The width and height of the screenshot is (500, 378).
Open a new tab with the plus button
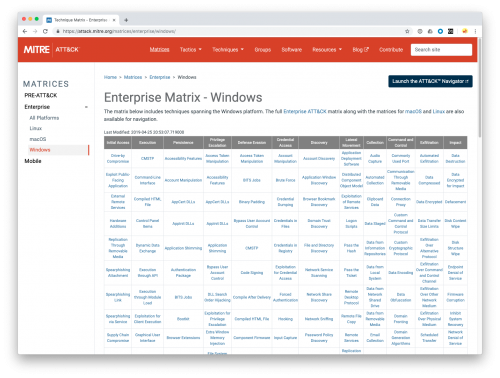click(126, 20)
